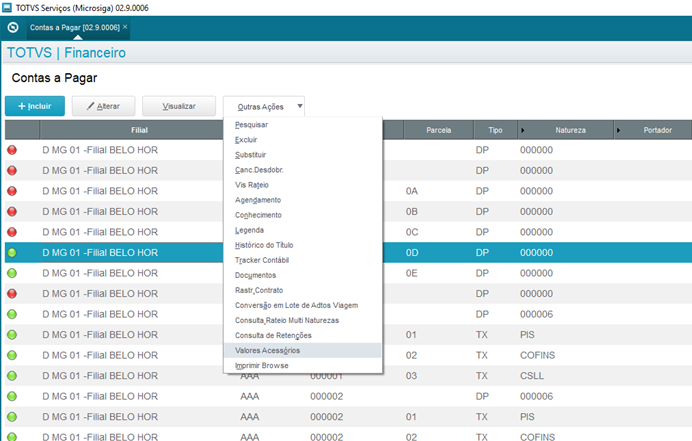The width and height of the screenshot is (692, 441).
Task: Click red status icon of parcela 0B row
Action: 12,211
